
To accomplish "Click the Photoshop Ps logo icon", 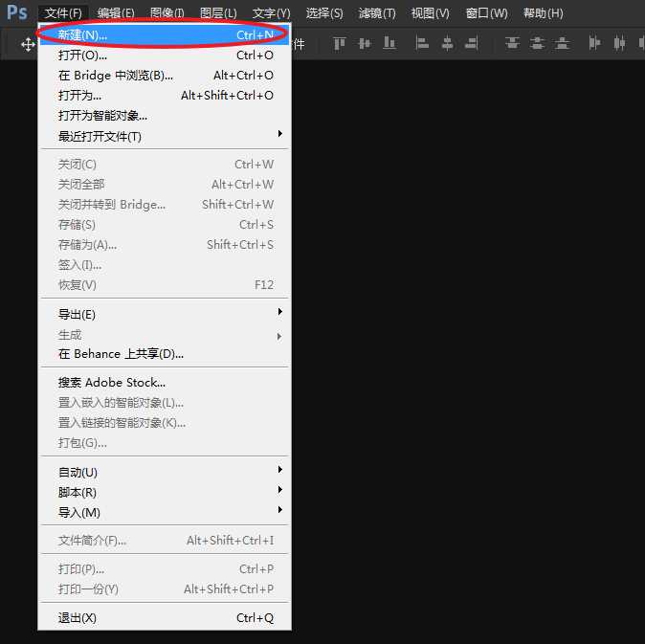I will tap(17, 12).
